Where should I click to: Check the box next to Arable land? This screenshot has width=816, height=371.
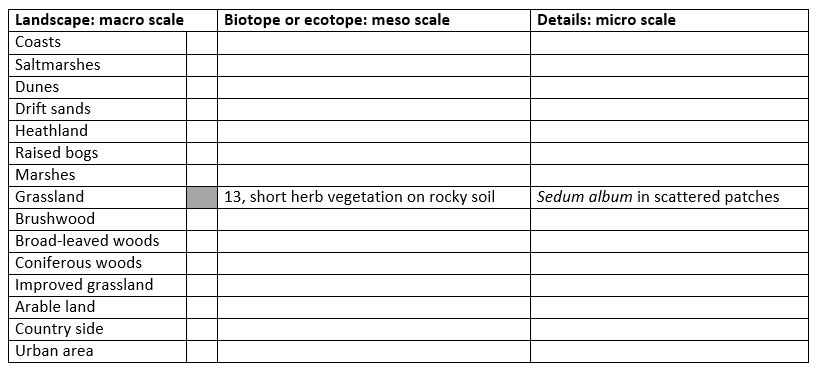tap(202, 308)
